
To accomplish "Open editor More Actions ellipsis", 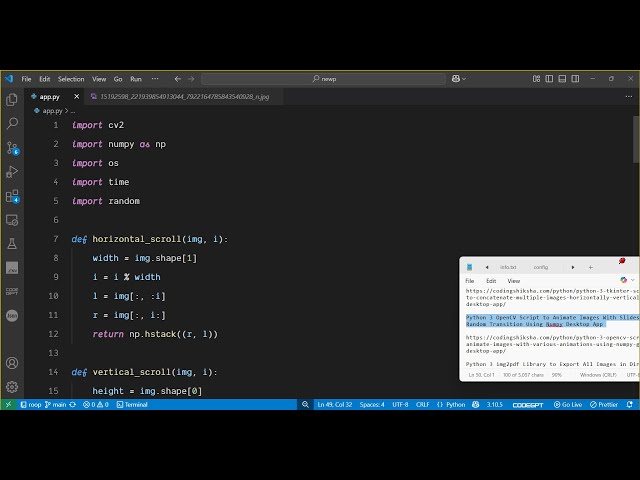I will pos(629,97).
